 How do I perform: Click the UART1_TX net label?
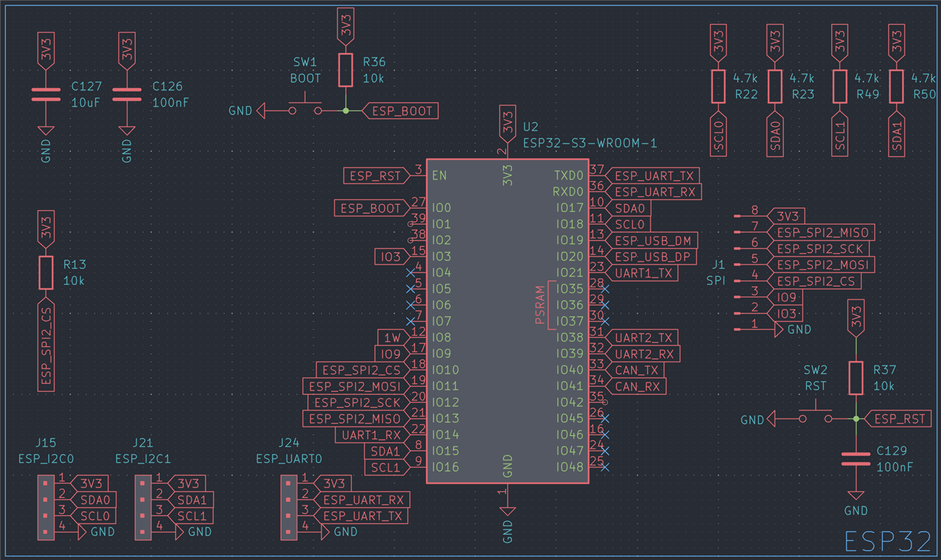coord(642,273)
